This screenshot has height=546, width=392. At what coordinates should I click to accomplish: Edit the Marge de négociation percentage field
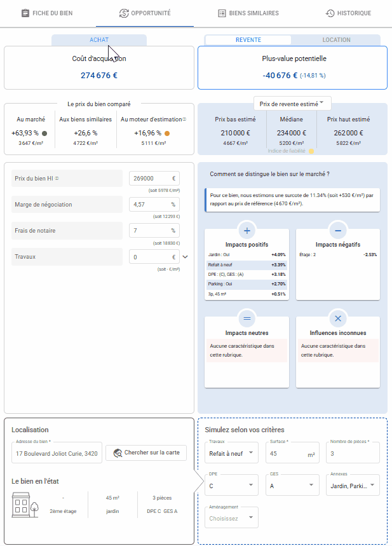click(x=154, y=205)
